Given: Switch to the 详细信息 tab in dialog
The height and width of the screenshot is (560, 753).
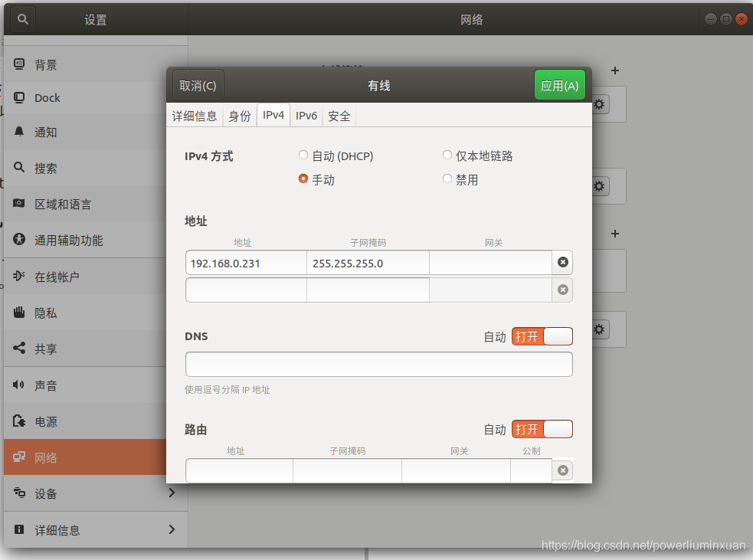Looking at the screenshot, I should pos(195,116).
